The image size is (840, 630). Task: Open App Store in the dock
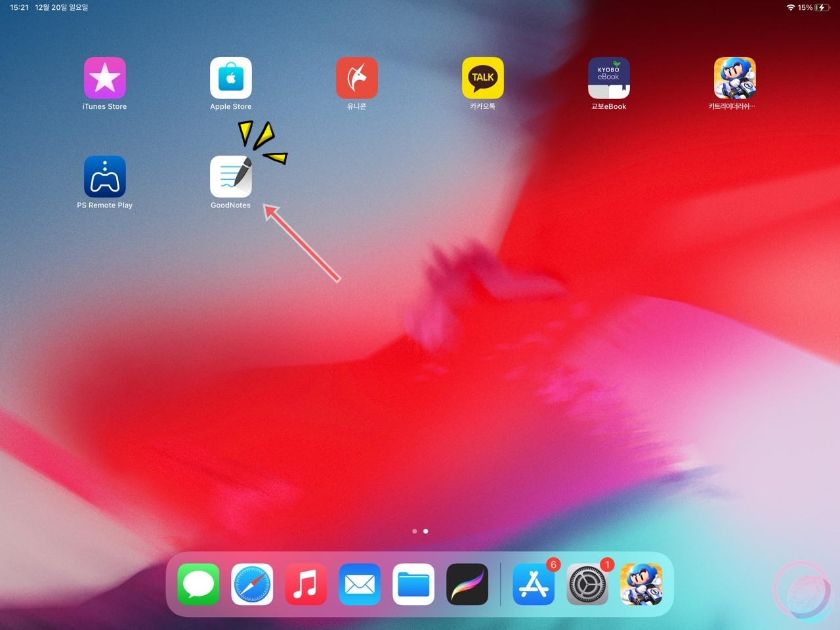pos(534,584)
